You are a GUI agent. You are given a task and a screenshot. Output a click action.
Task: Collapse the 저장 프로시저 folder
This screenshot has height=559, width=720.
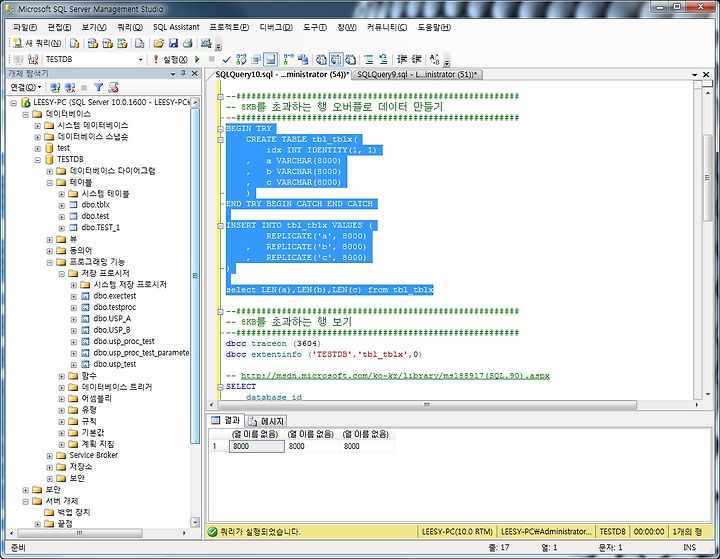pos(62,274)
